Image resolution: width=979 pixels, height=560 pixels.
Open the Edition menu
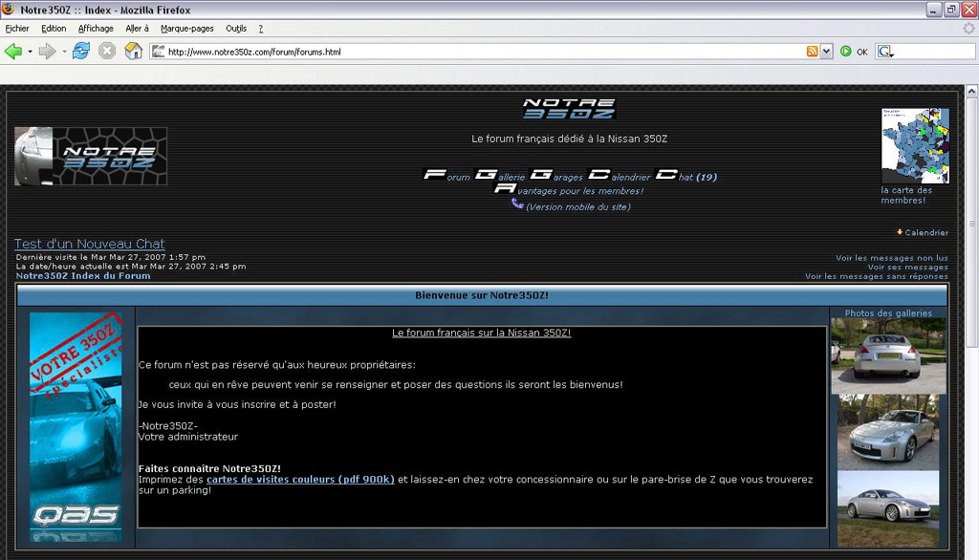pos(54,29)
